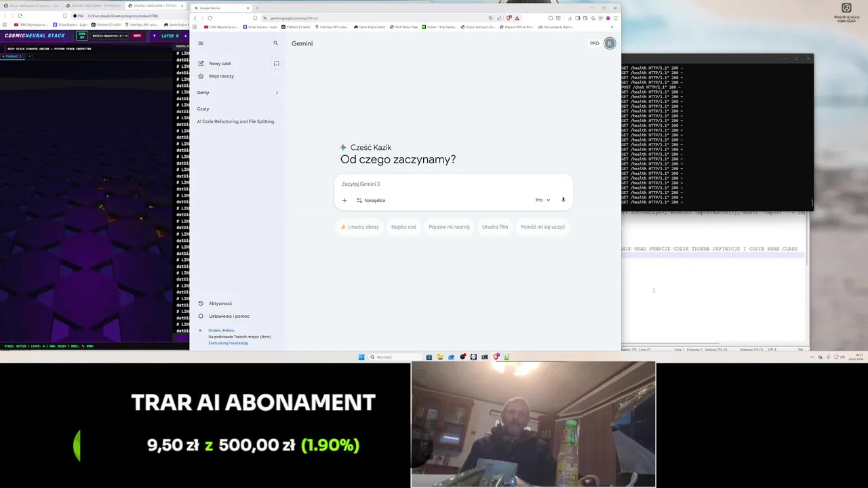Select the Utwórz film suggestion chip
This screenshot has height=488, width=868.
495,227
